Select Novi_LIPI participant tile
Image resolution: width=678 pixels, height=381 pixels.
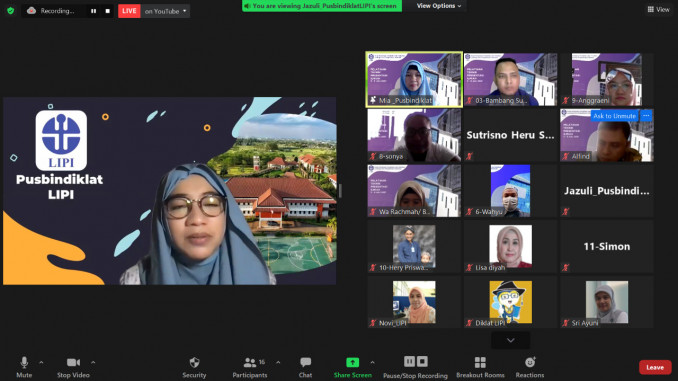[x=414, y=302]
